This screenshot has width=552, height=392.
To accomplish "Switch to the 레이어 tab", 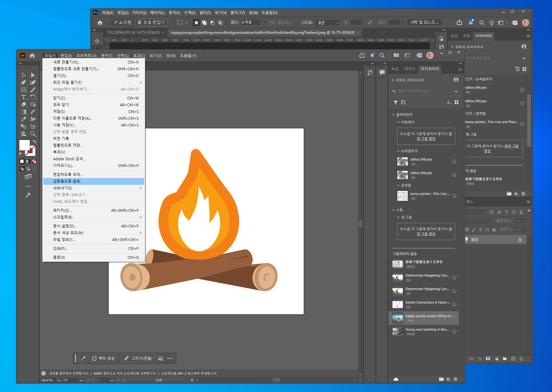I will pos(410,69).
